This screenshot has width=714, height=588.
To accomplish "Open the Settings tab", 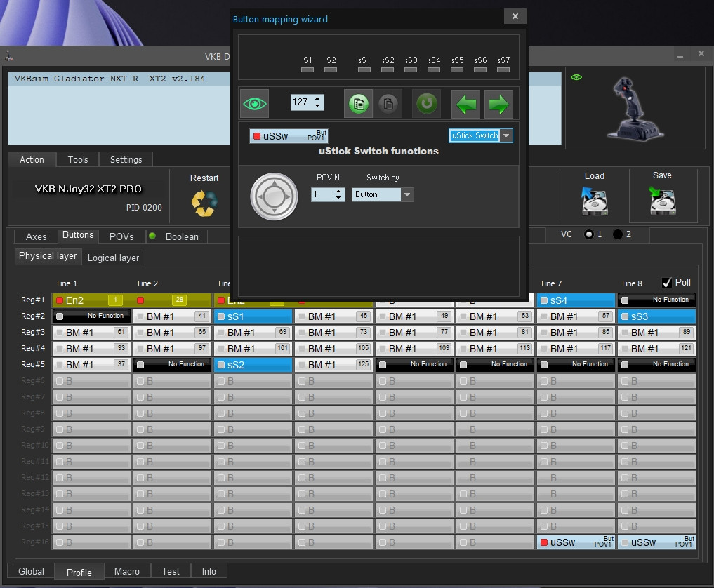I will pyautogui.click(x=126, y=160).
